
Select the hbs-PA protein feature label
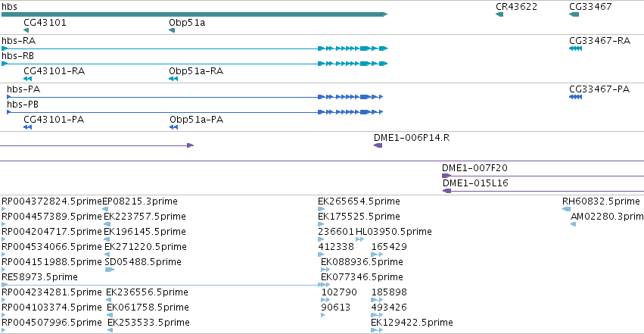(x=23, y=89)
